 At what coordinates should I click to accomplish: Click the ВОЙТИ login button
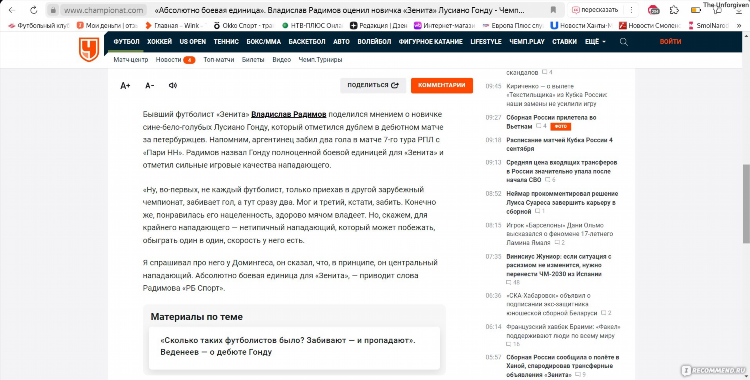tap(670, 42)
